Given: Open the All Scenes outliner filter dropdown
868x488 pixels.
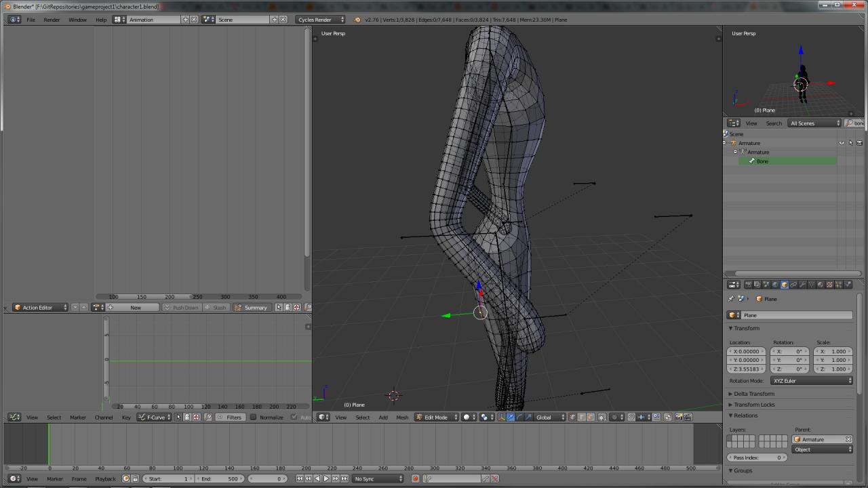Looking at the screenshot, I should pyautogui.click(x=814, y=123).
